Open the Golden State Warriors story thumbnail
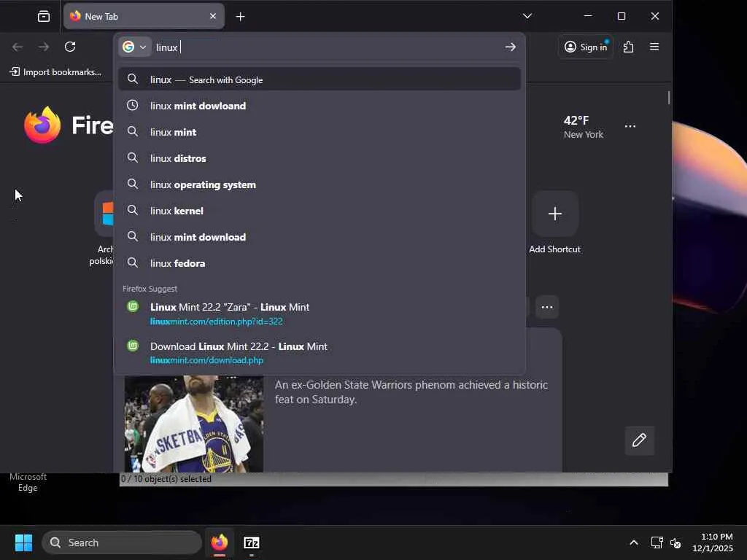 (x=194, y=424)
